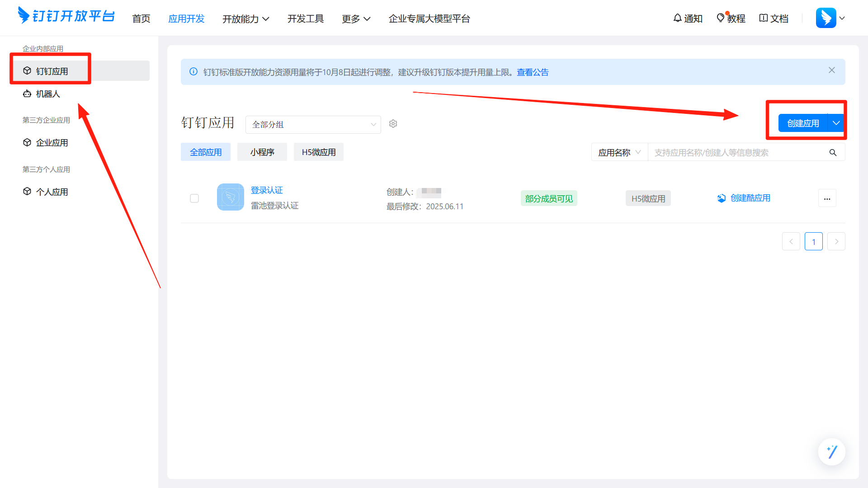Switch to the 全部应用 tab
This screenshot has width=868, height=488.
coord(206,152)
